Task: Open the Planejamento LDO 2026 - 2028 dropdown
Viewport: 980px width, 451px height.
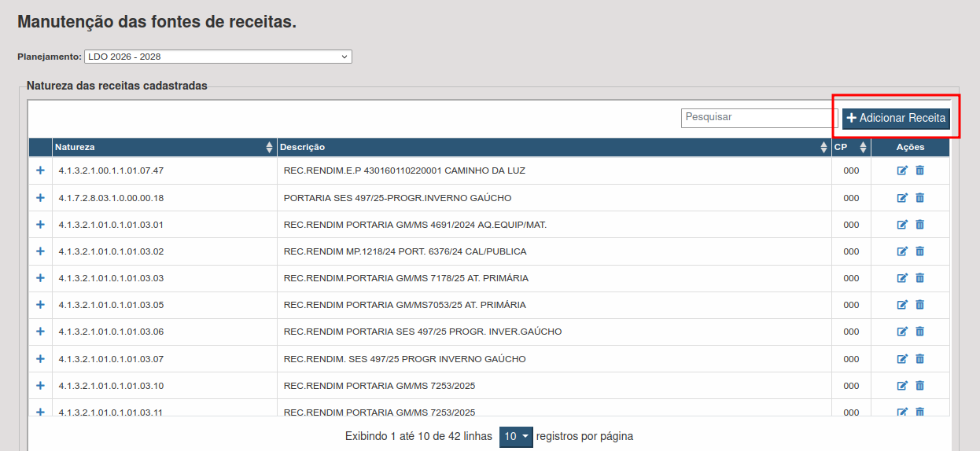Action: [218, 57]
